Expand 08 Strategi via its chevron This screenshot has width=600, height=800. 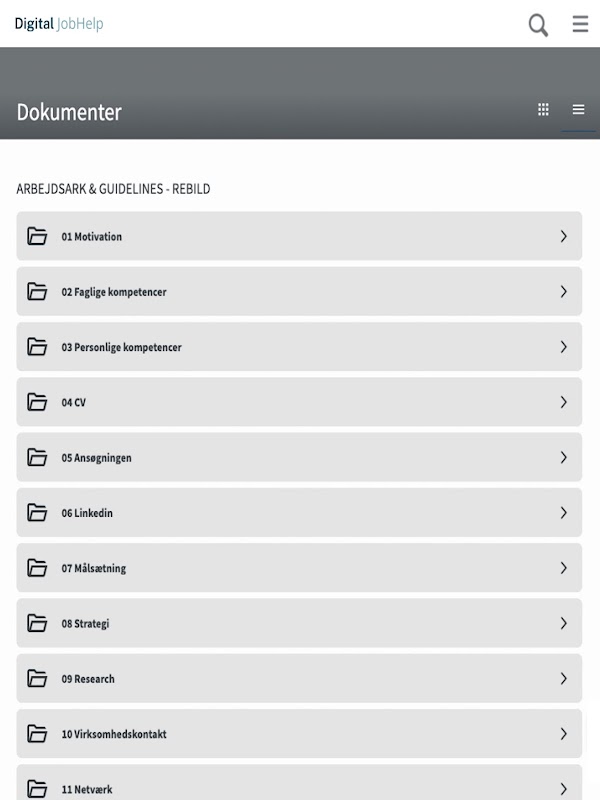(563, 623)
